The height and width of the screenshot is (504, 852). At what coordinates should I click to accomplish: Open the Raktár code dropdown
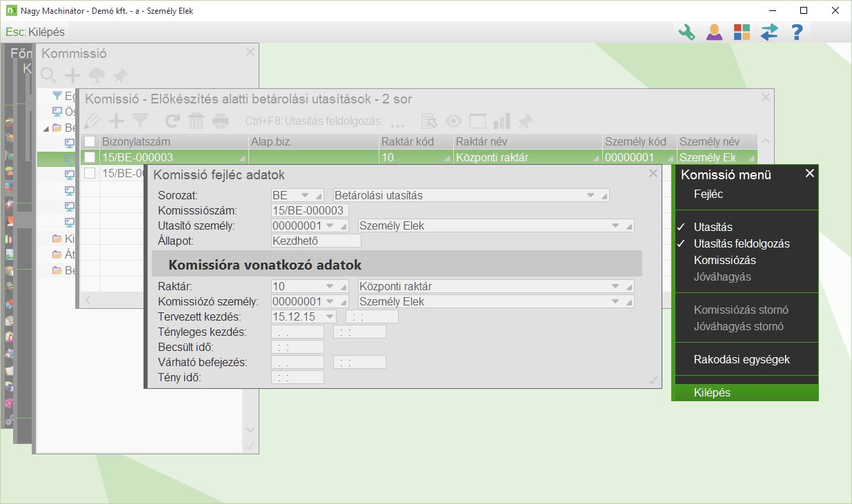330,286
